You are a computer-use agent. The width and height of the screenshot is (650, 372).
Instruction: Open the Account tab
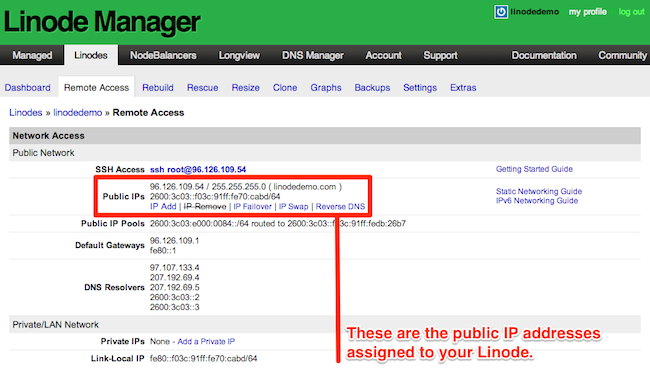(x=383, y=55)
